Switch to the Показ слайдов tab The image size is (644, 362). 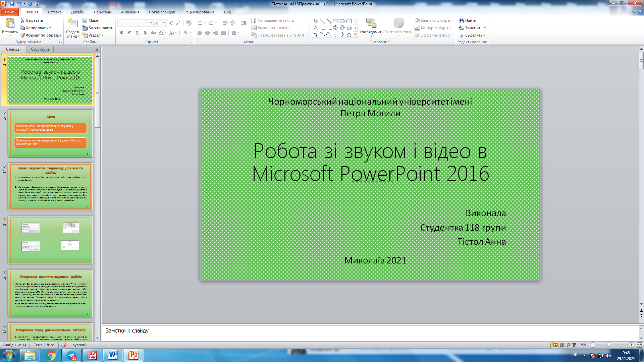pyautogui.click(x=162, y=12)
